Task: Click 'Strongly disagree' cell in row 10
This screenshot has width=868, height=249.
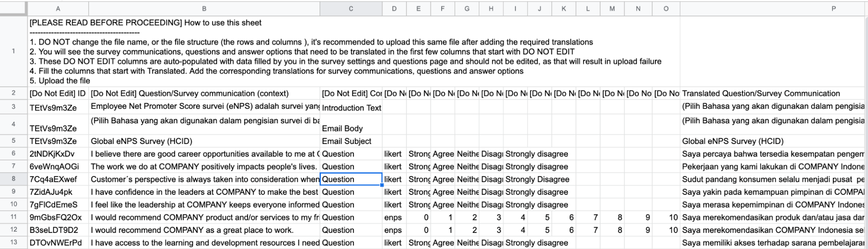Action: [x=515, y=205]
